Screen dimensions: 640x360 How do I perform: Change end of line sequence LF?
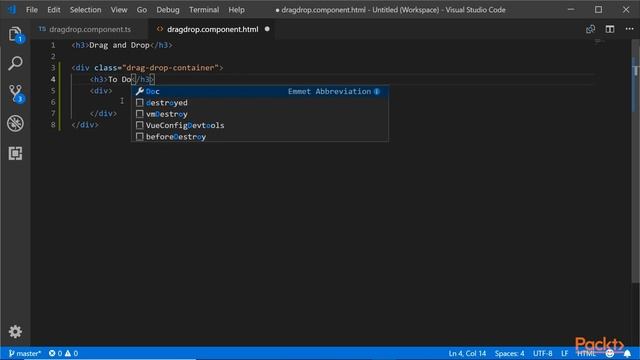click(564, 353)
